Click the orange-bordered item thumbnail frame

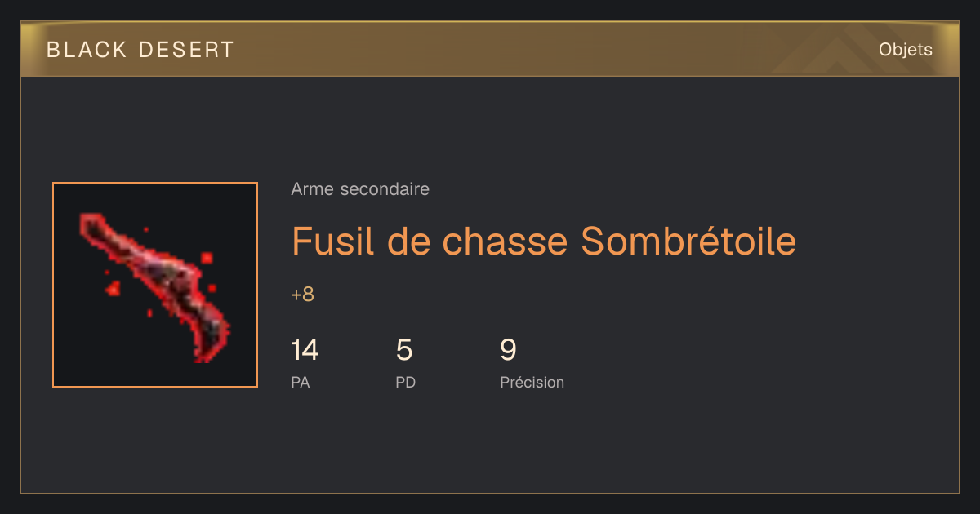(155, 285)
